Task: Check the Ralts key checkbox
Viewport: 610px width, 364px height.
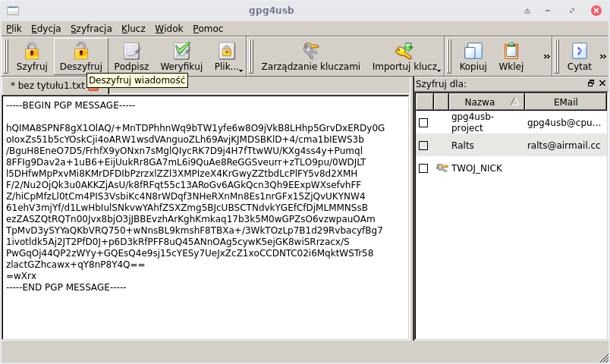Action: [423, 146]
